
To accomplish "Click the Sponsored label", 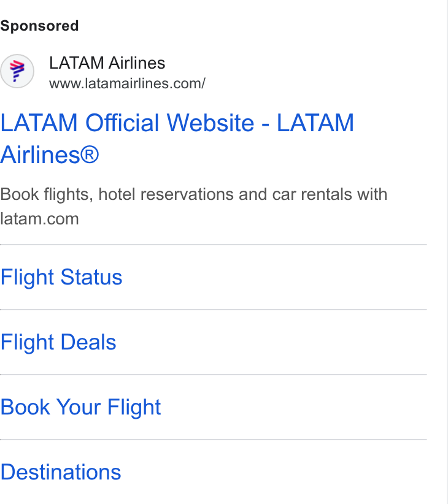I will (39, 26).
